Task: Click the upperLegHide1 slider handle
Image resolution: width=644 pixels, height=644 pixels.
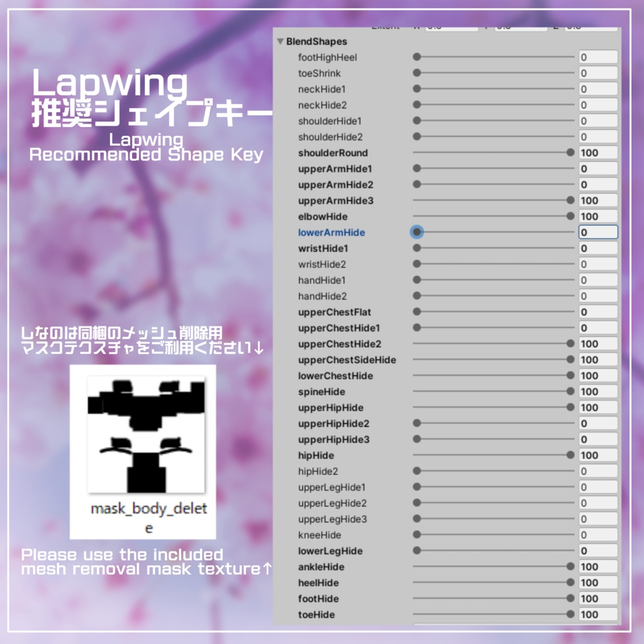Action: coord(416,487)
